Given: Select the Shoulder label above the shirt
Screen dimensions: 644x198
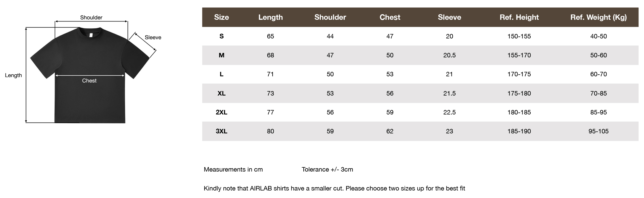Looking at the screenshot, I should [91, 18].
